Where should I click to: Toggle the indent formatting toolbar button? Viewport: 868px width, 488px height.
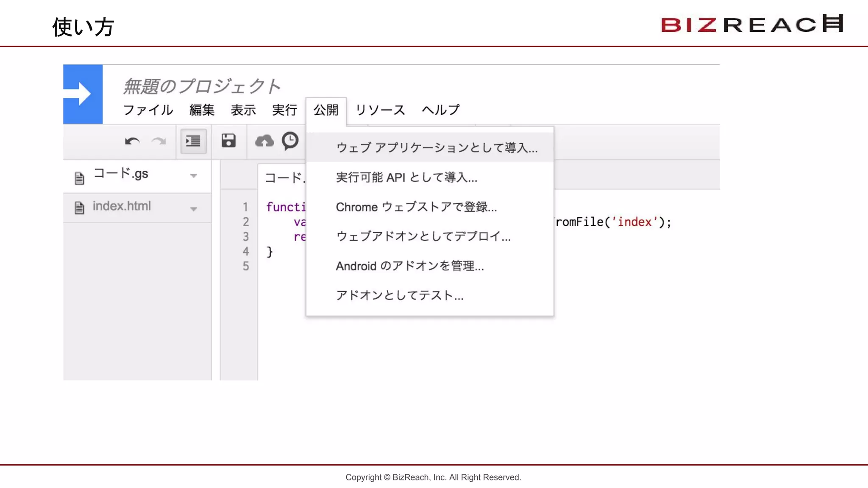[193, 141]
